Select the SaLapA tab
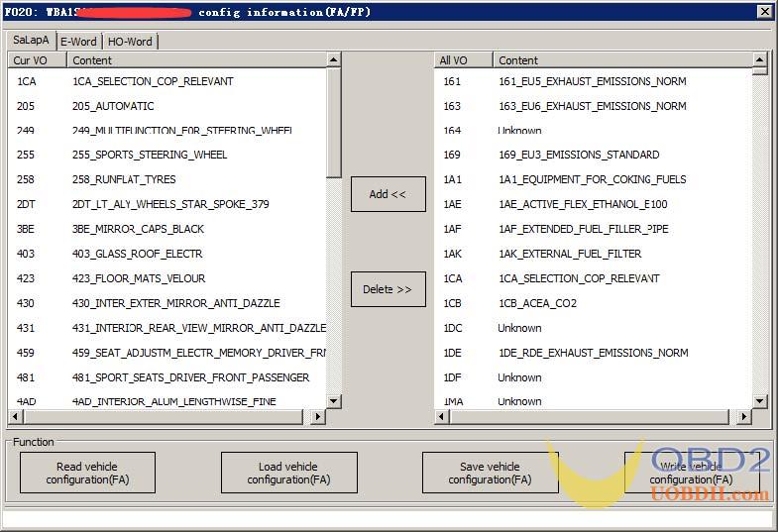 (x=30, y=41)
